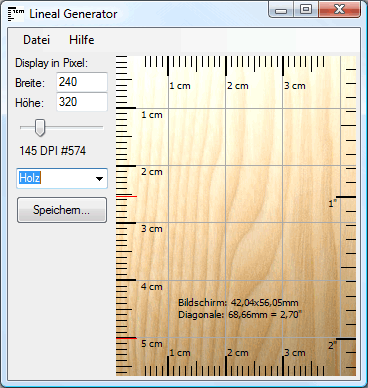
Task: Click the '3 cm' label on top ruler
Action: pos(295,86)
